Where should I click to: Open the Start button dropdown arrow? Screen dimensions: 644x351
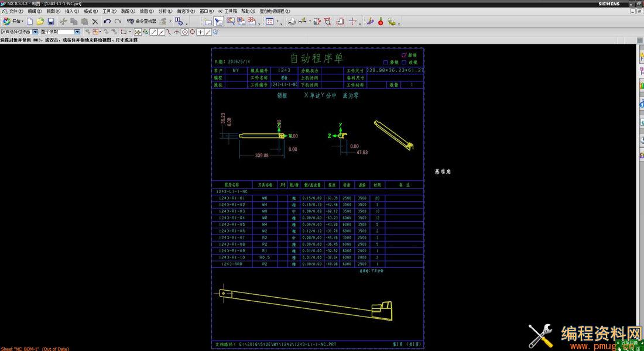(x=22, y=21)
